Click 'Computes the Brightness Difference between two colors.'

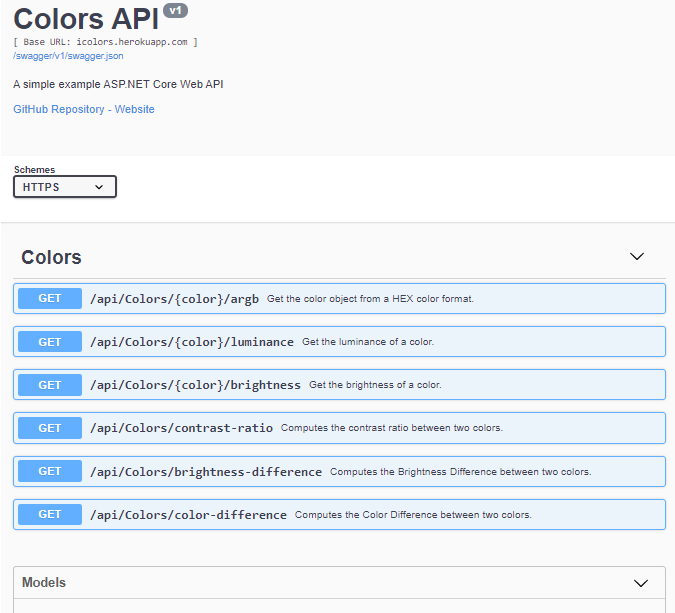[461, 472]
